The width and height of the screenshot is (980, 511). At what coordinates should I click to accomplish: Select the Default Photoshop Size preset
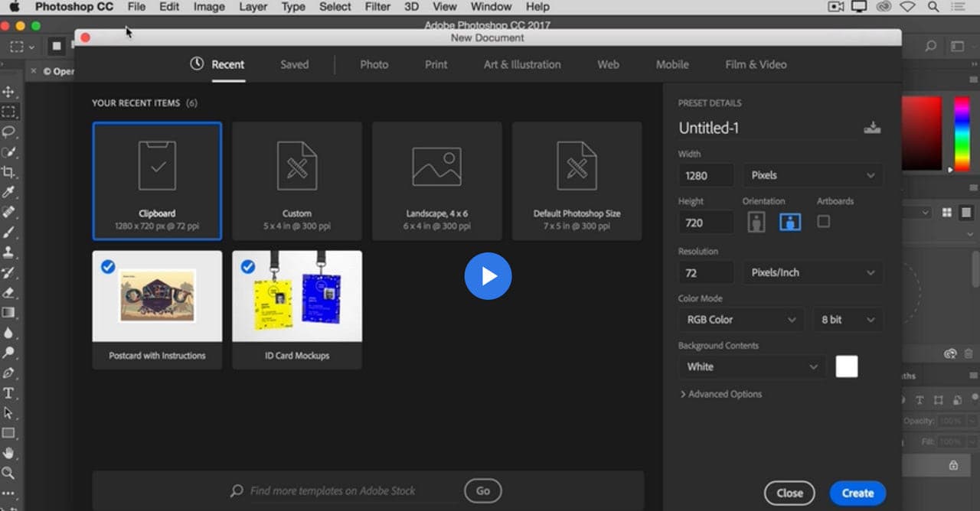click(x=577, y=181)
